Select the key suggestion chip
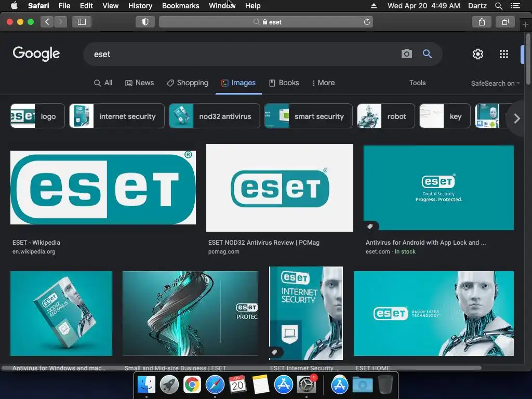Image resolution: width=532 pixels, height=399 pixels. pos(445,116)
